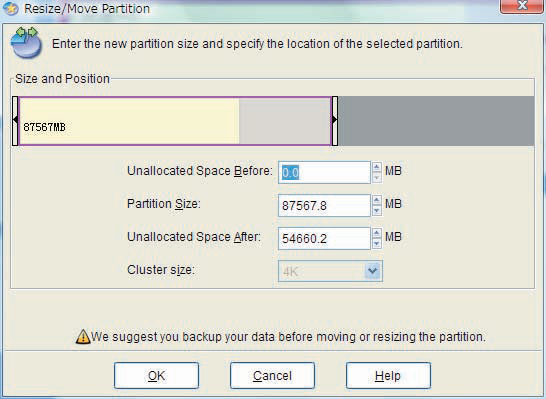Click the Cluster size label
Screen dimensions: 546x399
point(161,270)
